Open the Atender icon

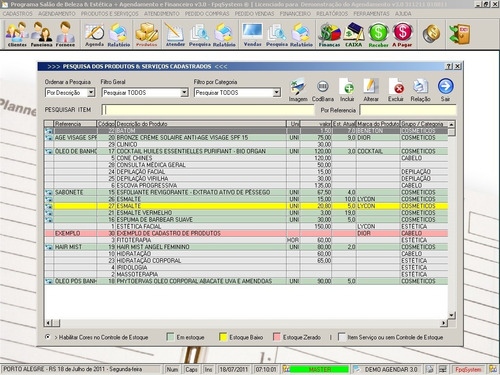click(175, 34)
